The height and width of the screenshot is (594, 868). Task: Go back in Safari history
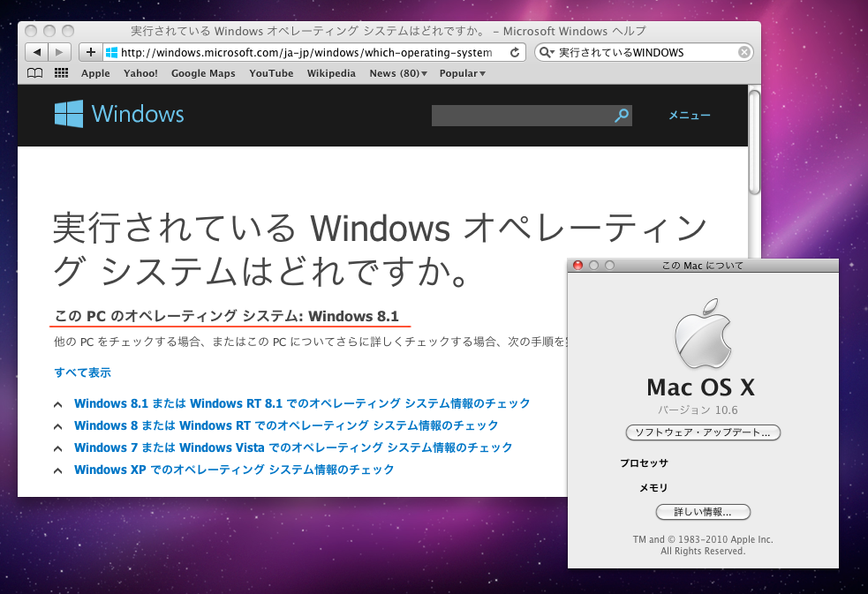[36, 53]
